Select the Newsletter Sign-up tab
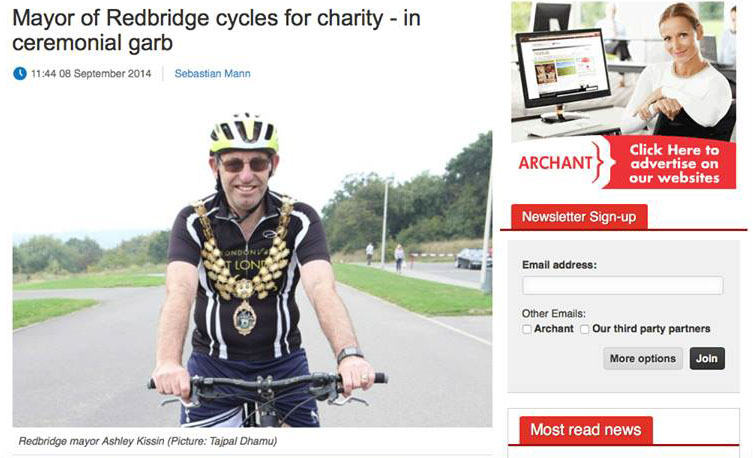Viewport: 753px width, 458px height. pyautogui.click(x=579, y=217)
